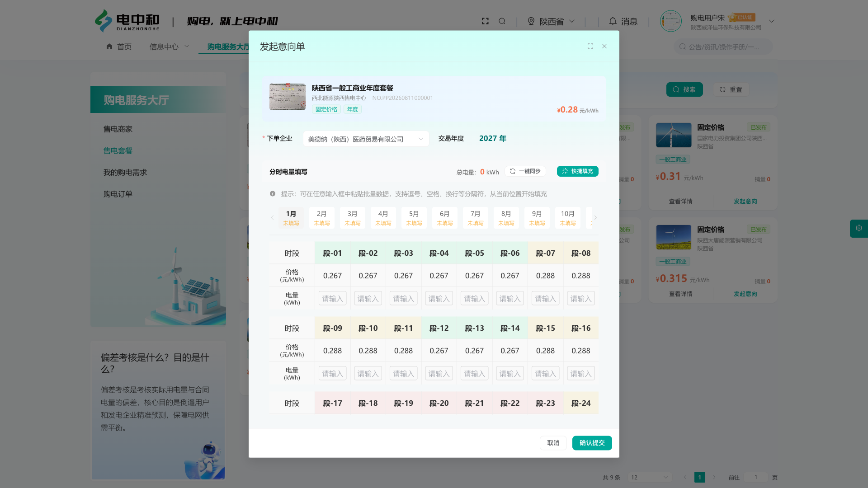This screenshot has width=868, height=488.
Task: Click the top-right search box for 公告/资讯
Action: [723, 47]
